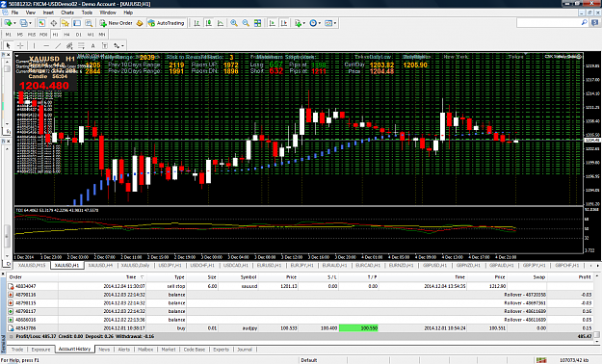Open the File menu
602x364 pixels.
click(x=14, y=13)
